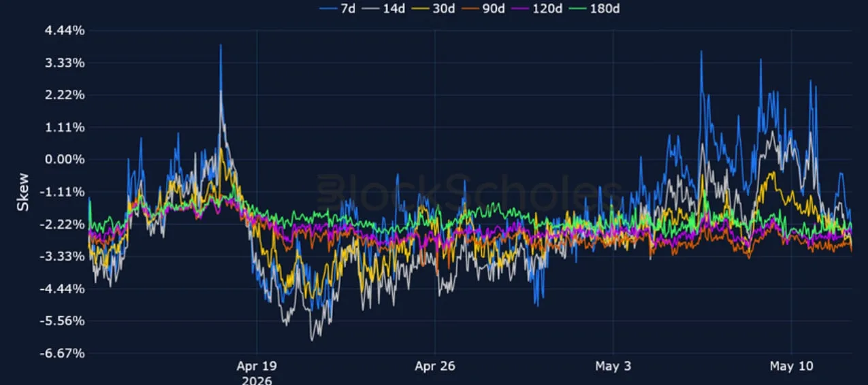
Task: Hide the 180d green series
Action: tap(594, 9)
